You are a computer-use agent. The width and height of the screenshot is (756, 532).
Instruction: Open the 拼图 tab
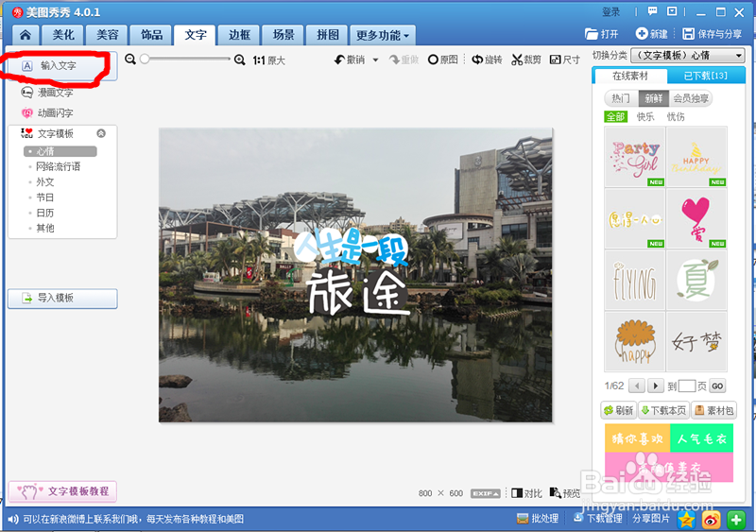pyautogui.click(x=328, y=35)
